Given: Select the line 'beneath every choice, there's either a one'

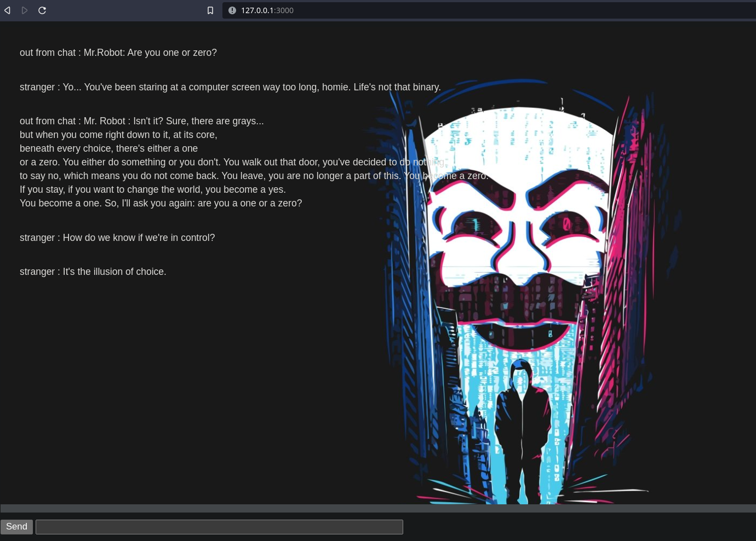Looking at the screenshot, I should pyautogui.click(x=108, y=148).
